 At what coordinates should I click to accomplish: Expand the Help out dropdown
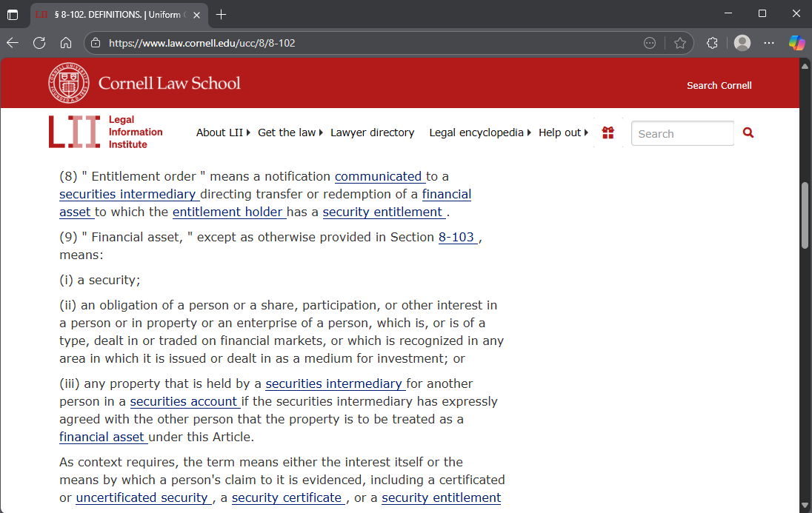[x=559, y=133]
